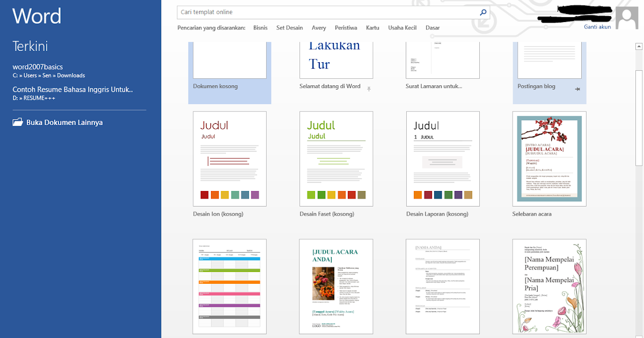Choose the Desain Ion (kosong) template
Screen dimensions: 644x338
230,159
